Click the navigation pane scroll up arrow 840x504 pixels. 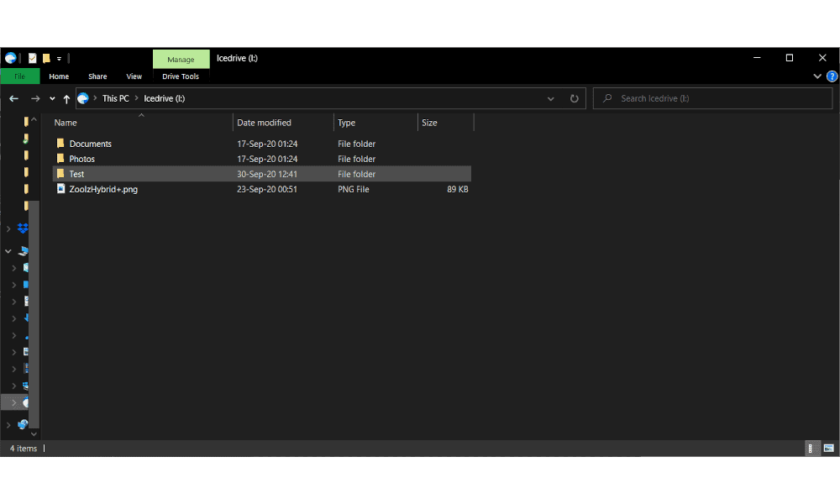tap(34, 119)
